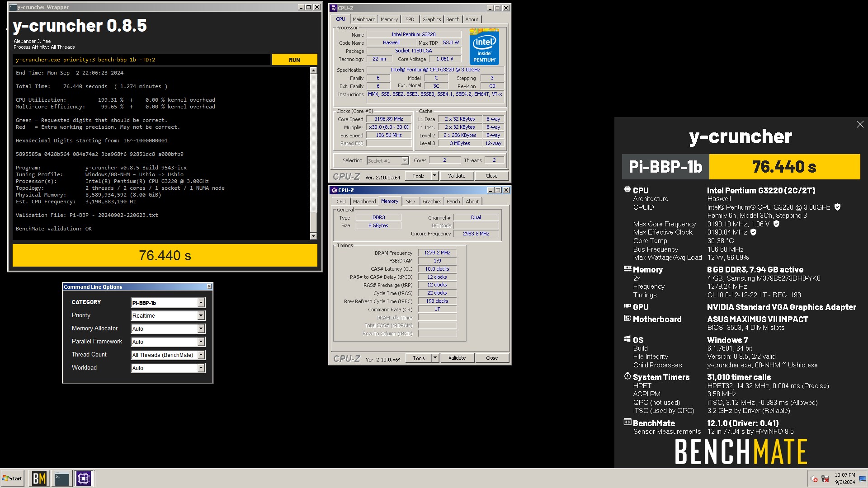
Task: Click the Pi-BBP-1b label in BenchMate
Action: tap(665, 167)
